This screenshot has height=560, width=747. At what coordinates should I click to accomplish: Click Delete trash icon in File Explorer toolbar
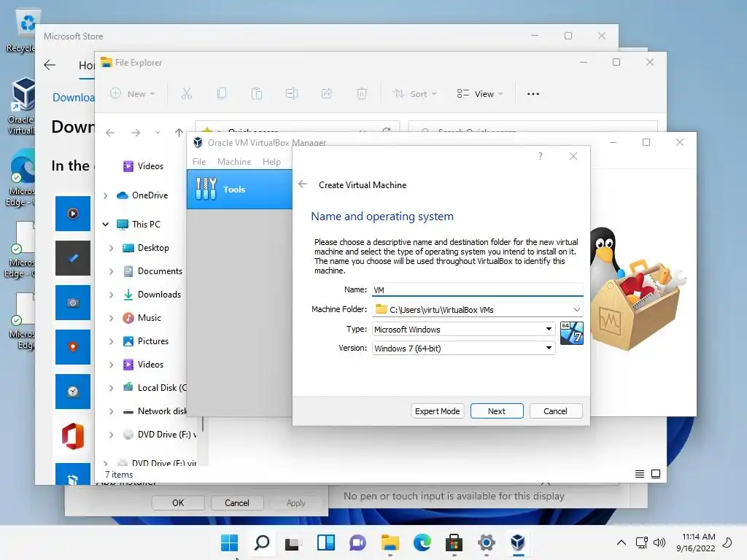point(362,94)
